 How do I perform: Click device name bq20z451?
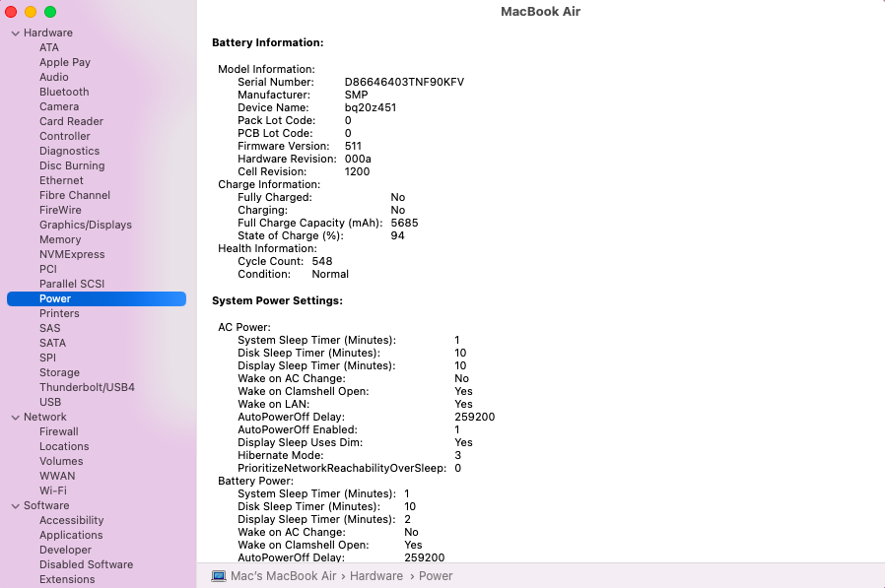(371, 107)
